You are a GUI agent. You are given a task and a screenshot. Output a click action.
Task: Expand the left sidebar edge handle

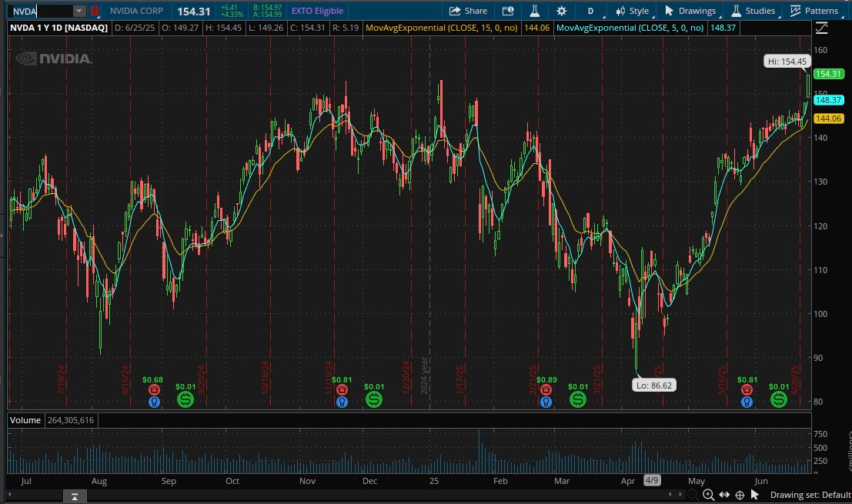(2, 235)
